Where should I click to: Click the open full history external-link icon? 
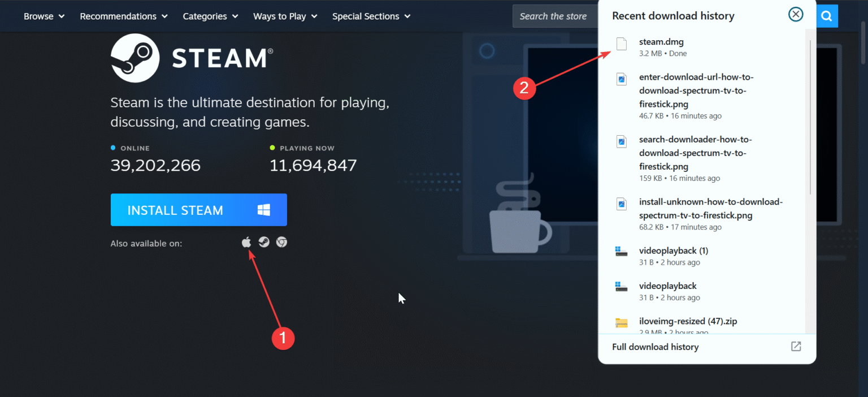[796, 347]
